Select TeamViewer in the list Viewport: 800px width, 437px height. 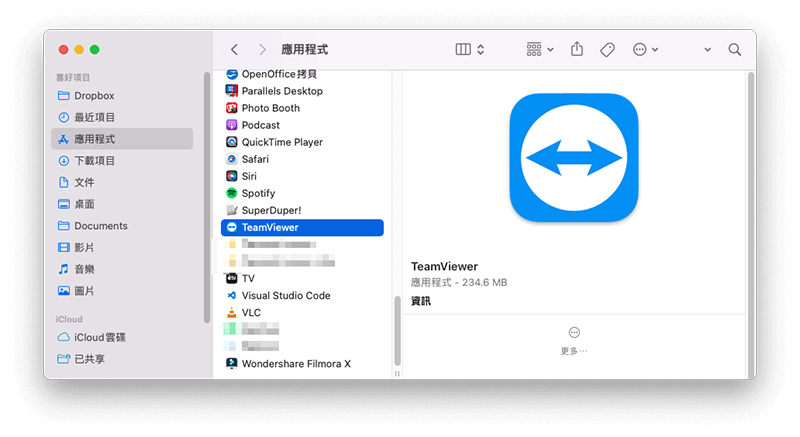(x=302, y=227)
